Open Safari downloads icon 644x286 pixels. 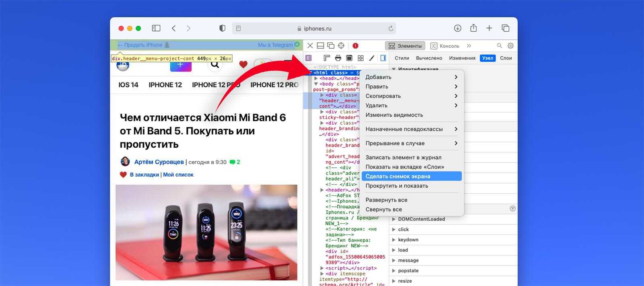[458, 28]
